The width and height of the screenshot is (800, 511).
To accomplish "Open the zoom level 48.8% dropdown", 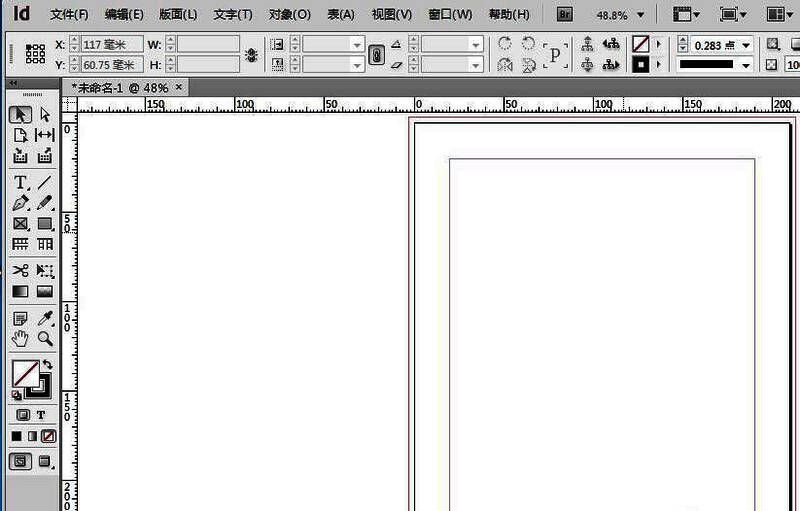I will (640, 16).
